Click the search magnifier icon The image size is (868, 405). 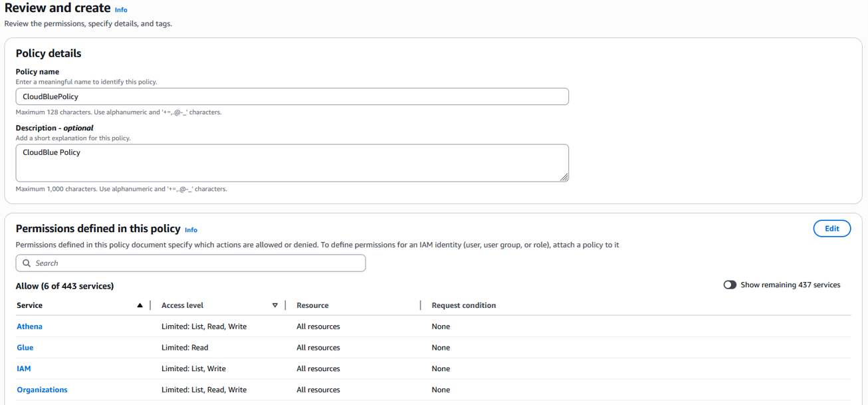[x=27, y=263]
